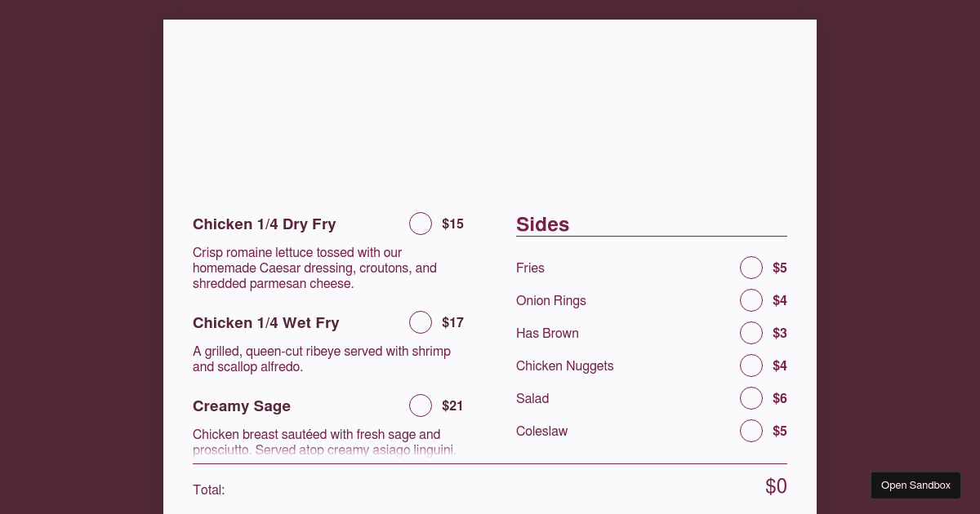Image resolution: width=980 pixels, height=514 pixels.
Task: Click the Fries item label
Action: click(x=530, y=268)
